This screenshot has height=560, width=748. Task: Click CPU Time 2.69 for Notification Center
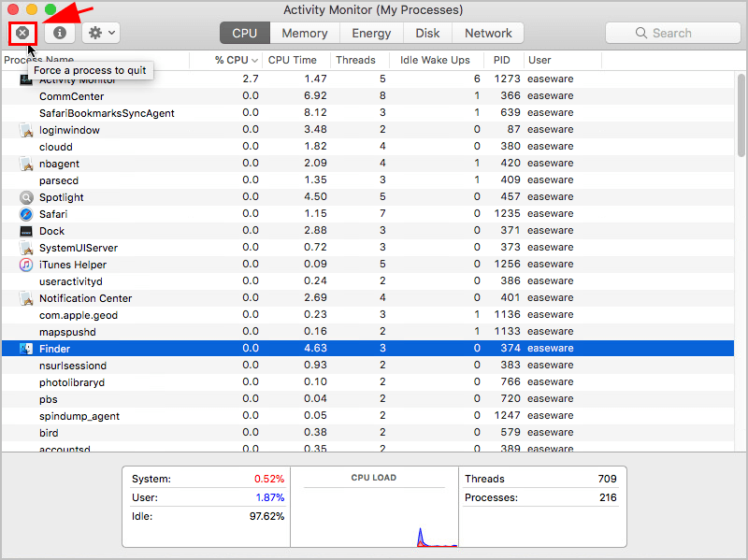tap(315, 297)
